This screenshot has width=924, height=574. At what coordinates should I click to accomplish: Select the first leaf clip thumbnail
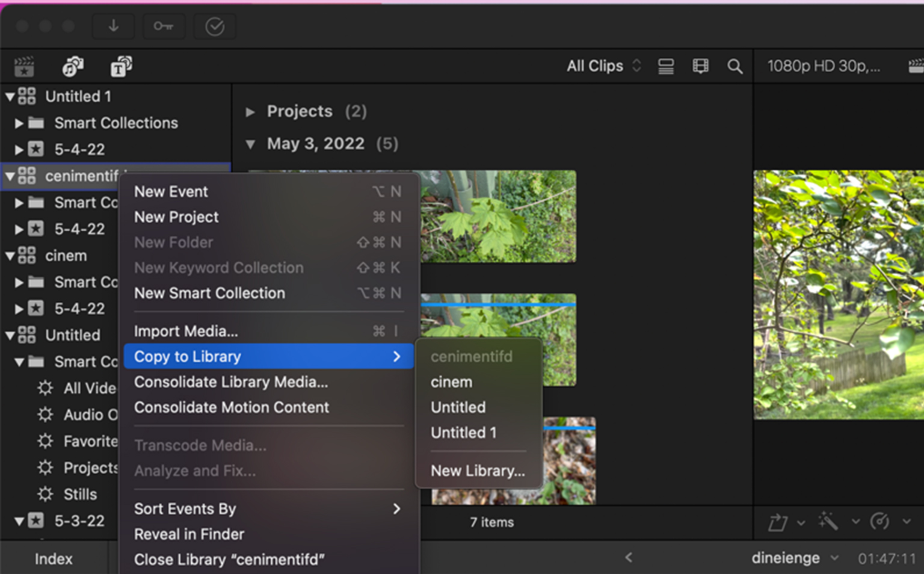498,217
